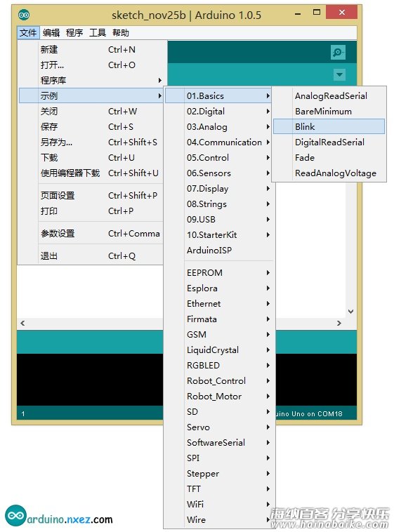Choose 退出 to quit Arduino
This screenshot has height=532, width=394.
pyautogui.click(x=91, y=255)
